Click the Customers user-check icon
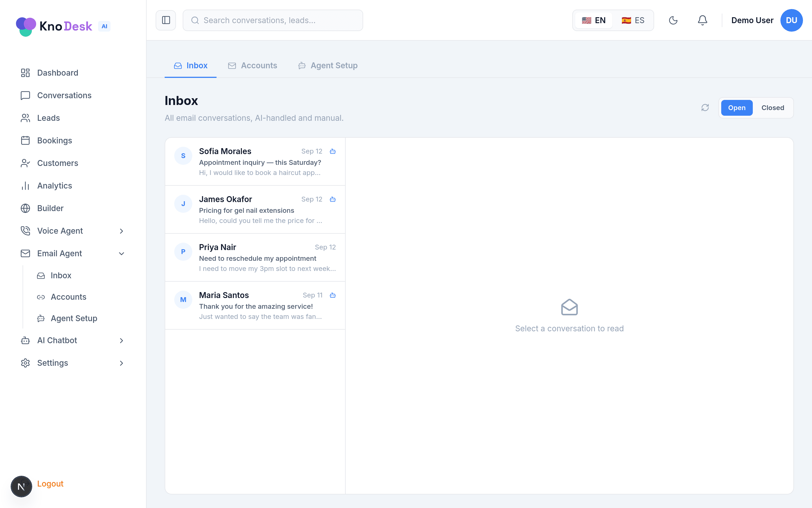Image resolution: width=812 pixels, height=508 pixels. tap(25, 163)
